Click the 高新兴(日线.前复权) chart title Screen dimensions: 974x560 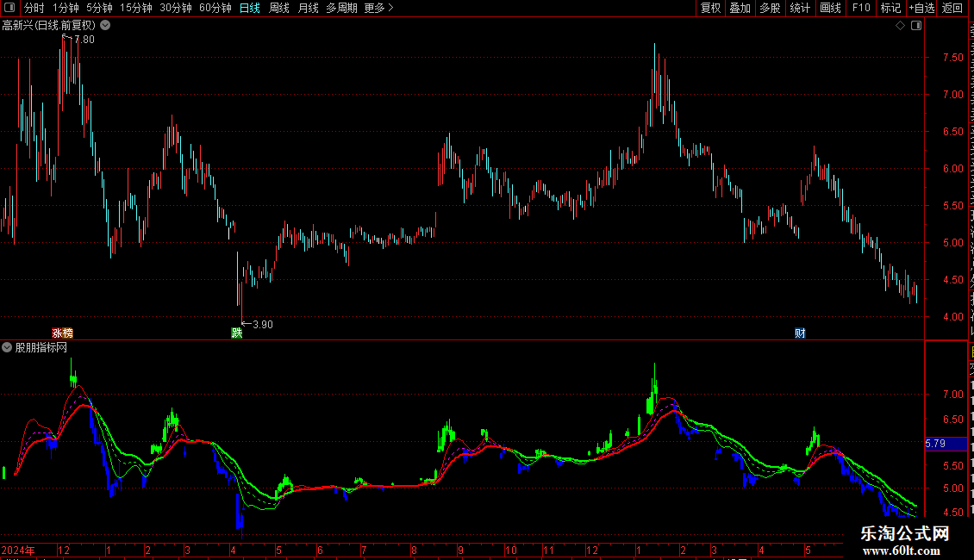pyautogui.click(x=48, y=26)
